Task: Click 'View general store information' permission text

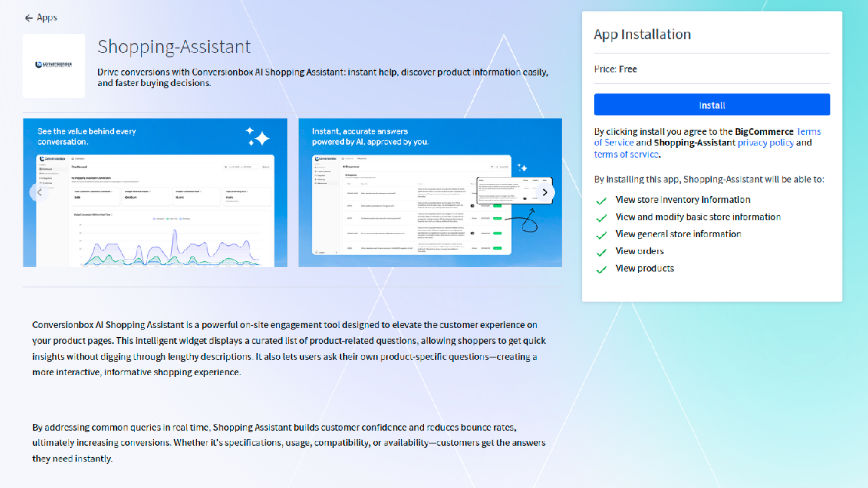Action: (678, 235)
